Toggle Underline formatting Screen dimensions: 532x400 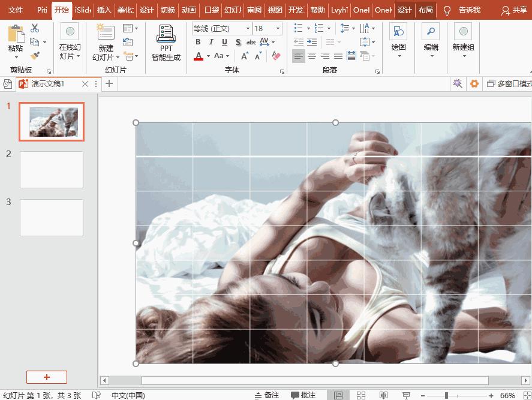point(224,42)
